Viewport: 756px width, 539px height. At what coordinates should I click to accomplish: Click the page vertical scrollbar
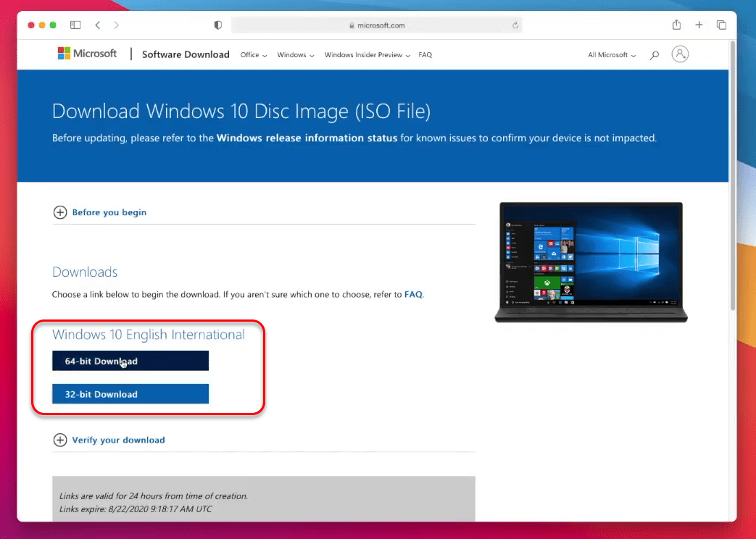point(733,175)
